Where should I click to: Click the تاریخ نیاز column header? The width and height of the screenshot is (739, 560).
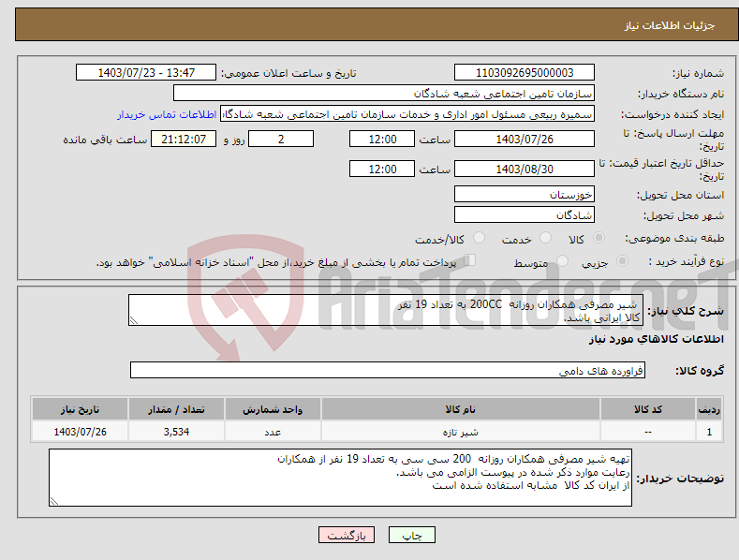point(80,409)
